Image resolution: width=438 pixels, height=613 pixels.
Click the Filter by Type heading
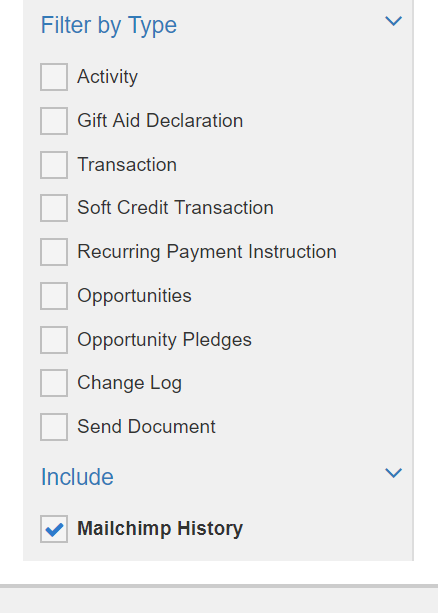[x=109, y=26]
